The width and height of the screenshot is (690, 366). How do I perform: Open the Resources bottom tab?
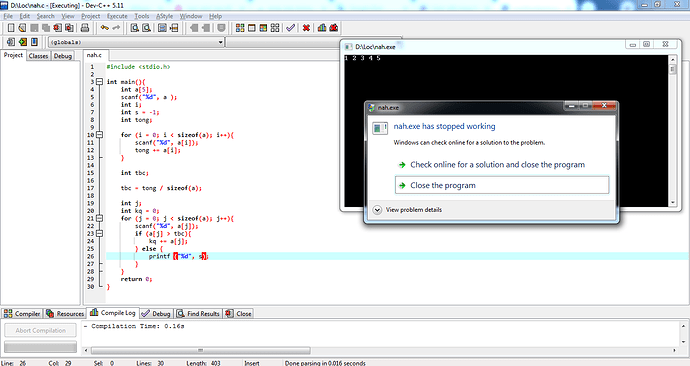[x=65, y=314]
